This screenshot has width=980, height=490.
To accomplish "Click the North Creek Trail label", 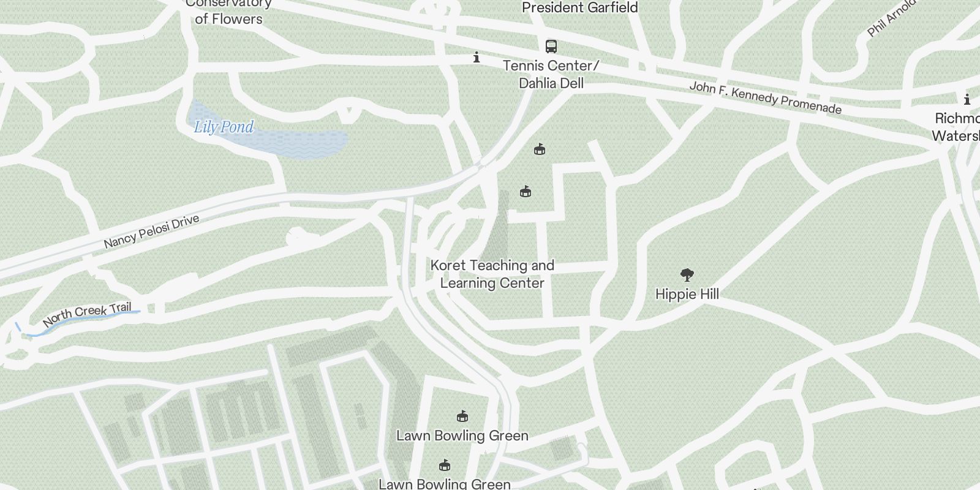I will coord(87,314).
